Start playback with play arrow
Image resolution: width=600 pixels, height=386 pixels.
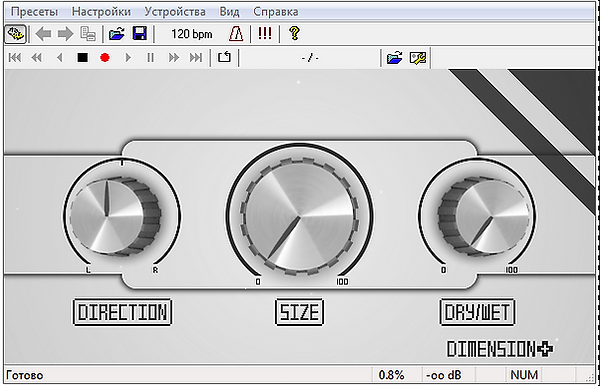tap(128, 58)
